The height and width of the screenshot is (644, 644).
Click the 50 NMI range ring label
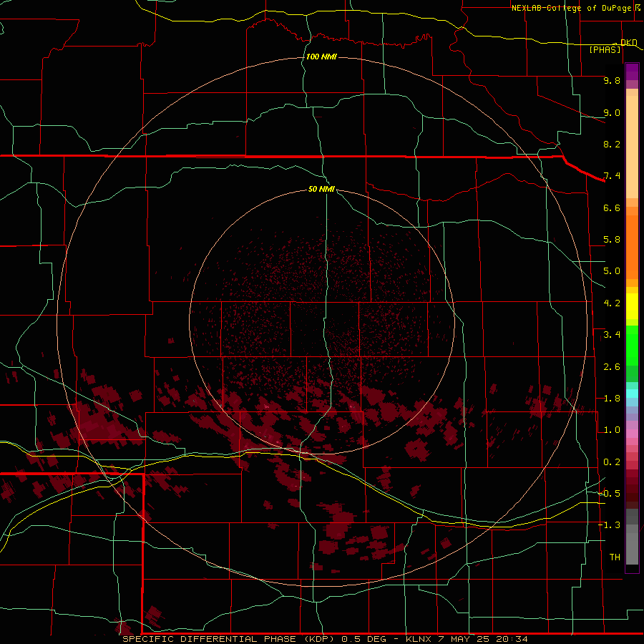(x=321, y=189)
